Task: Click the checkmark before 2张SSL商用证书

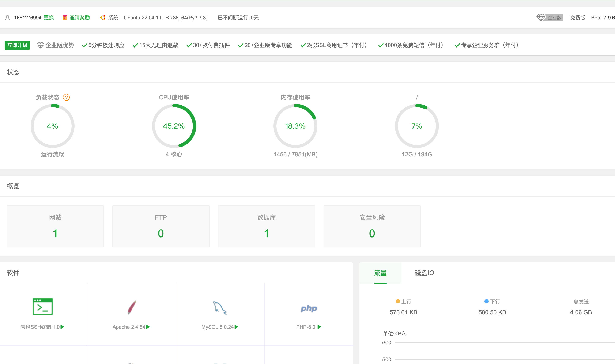Action: (x=303, y=45)
